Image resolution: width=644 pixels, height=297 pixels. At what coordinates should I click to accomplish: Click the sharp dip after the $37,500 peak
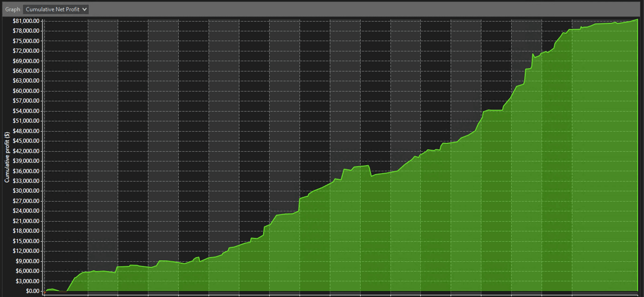372,176
